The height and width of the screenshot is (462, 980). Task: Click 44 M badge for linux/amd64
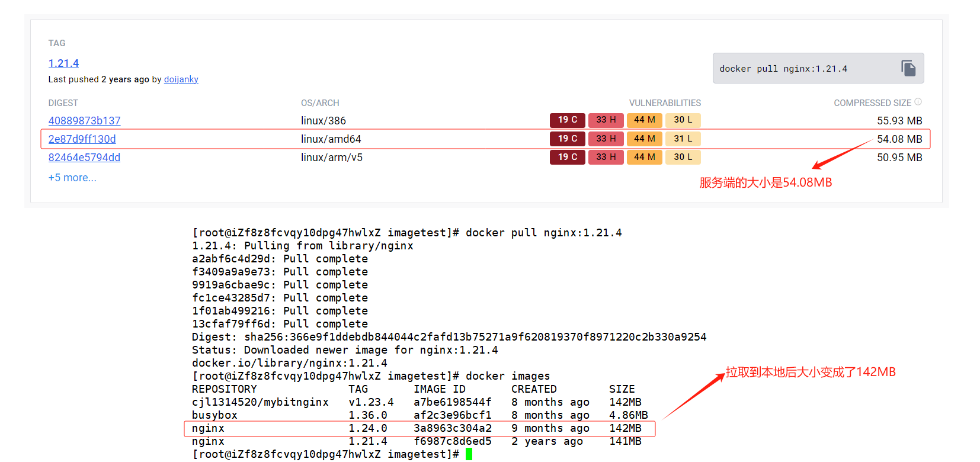point(645,139)
